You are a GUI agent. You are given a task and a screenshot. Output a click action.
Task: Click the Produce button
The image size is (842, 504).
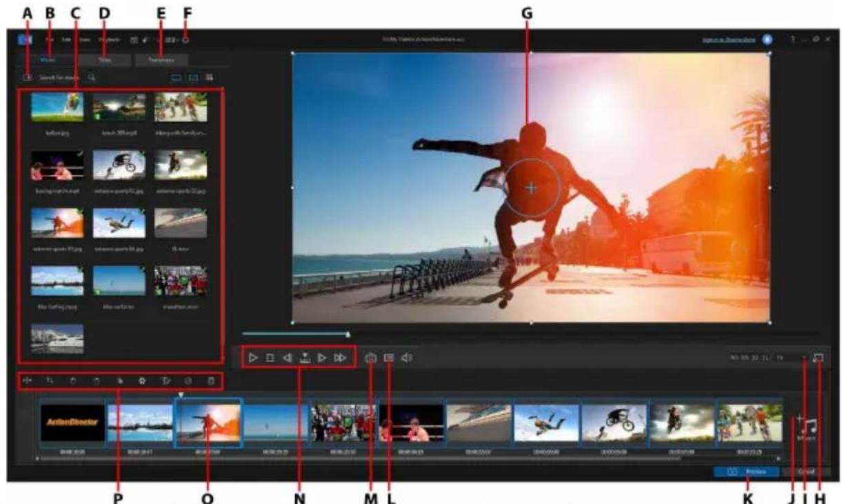(x=747, y=472)
